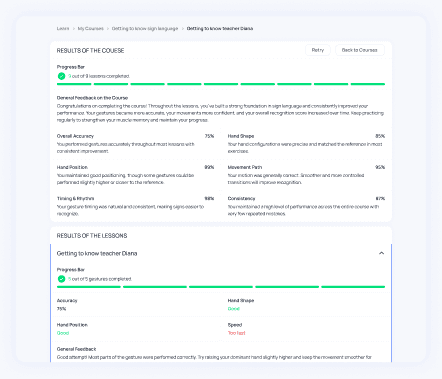Click the Overall Accuracy label
The height and width of the screenshot is (379, 442).
click(75, 136)
